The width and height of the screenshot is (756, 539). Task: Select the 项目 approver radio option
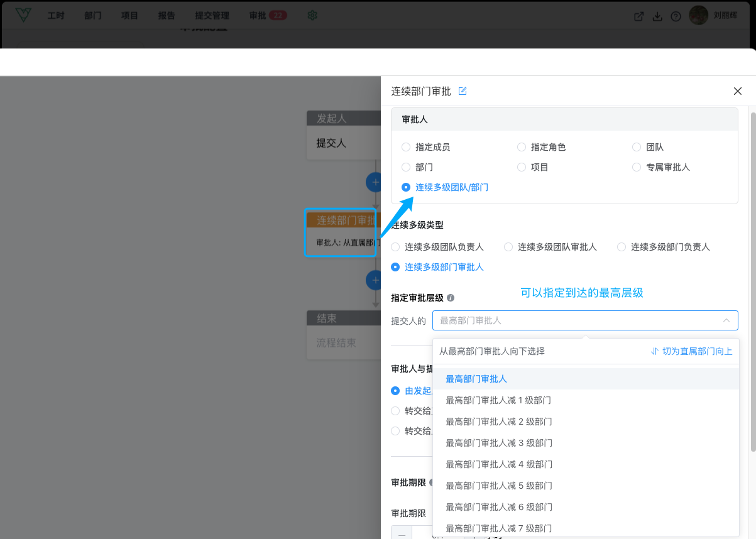click(533, 167)
